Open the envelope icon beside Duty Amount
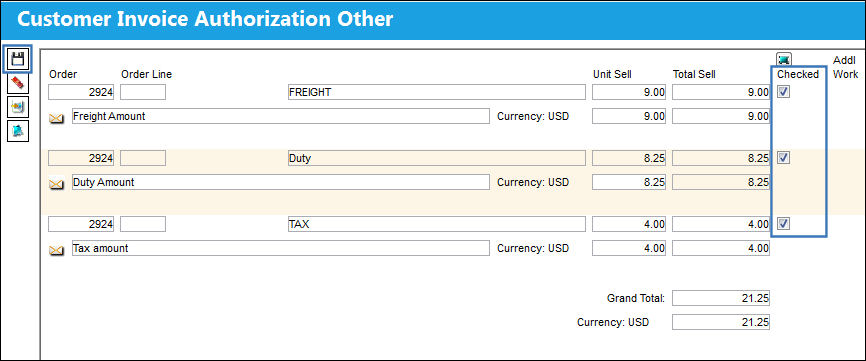Screen dimensions: 866x361 coord(56,184)
